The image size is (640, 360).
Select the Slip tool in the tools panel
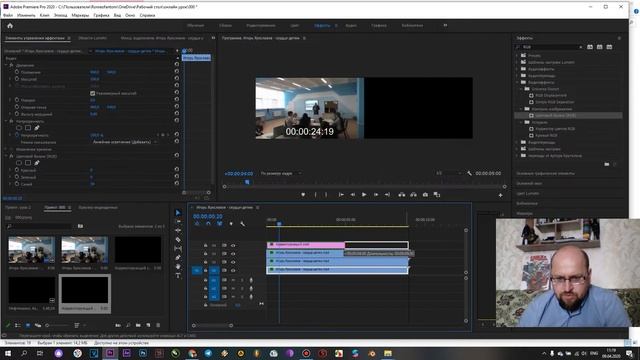click(x=178, y=249)
